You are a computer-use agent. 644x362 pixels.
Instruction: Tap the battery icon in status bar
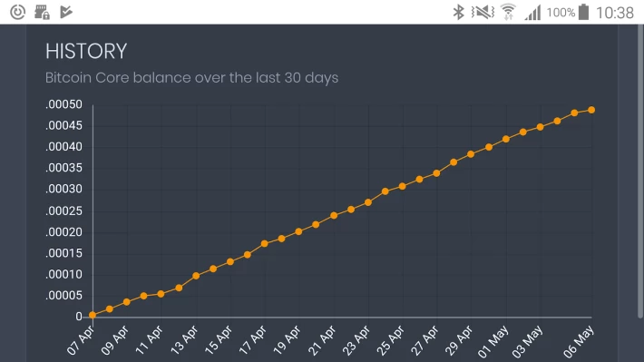(x=583, y=12)
